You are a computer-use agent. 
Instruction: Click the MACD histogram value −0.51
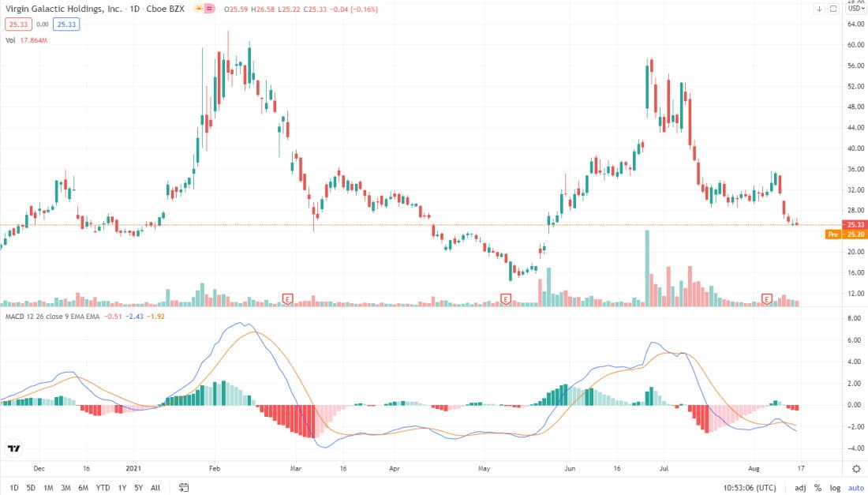tap(112, 317)
